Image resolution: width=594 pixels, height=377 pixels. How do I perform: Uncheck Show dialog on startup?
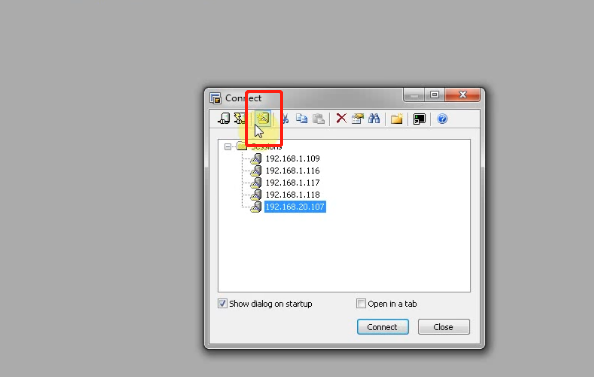coord(222,303)
